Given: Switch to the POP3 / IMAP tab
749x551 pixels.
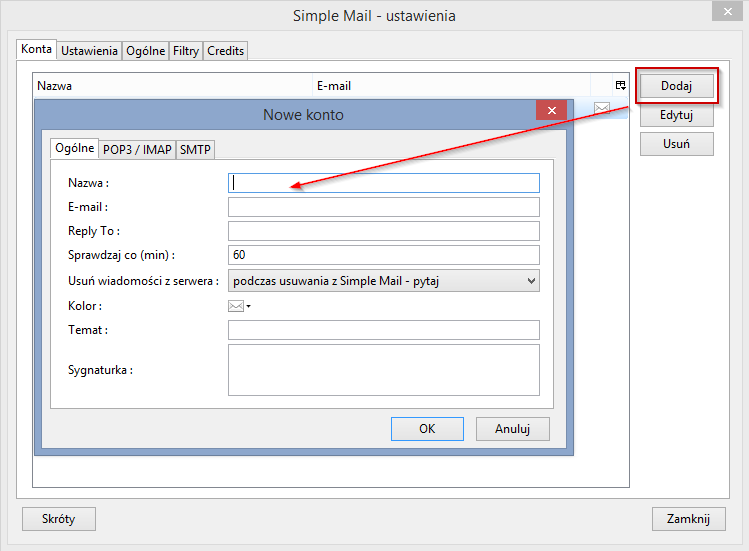Looking at the screenshot, I should point(137,150).
